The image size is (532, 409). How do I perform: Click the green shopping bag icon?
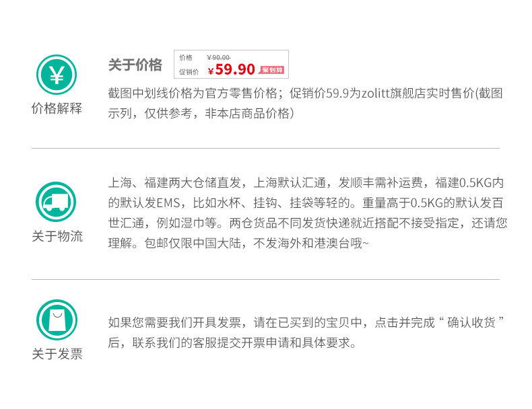[x=57, y=320]
